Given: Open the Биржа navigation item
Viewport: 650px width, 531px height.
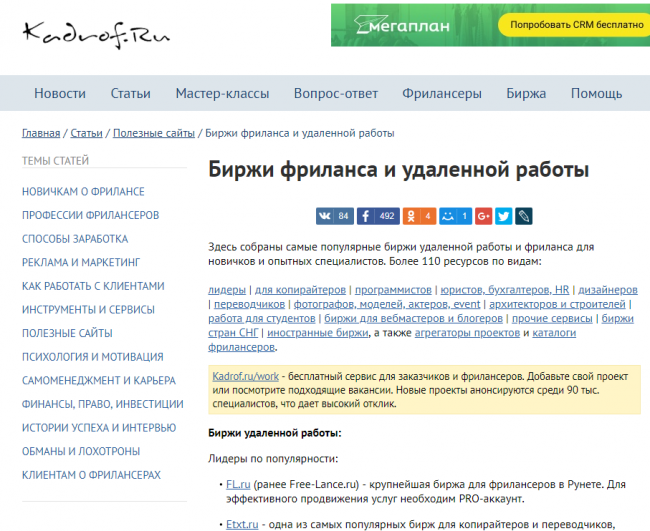Looking at the screenshot, I should coord(526,94).
